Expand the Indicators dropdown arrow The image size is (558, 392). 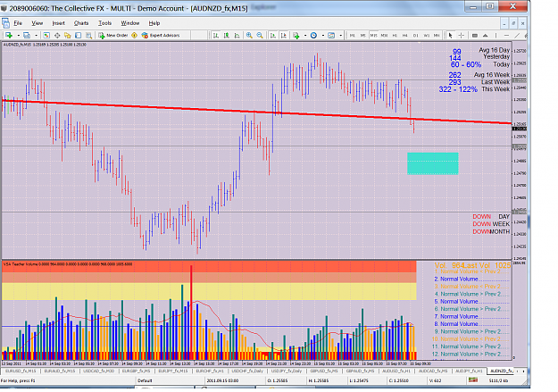click(305, 35)
